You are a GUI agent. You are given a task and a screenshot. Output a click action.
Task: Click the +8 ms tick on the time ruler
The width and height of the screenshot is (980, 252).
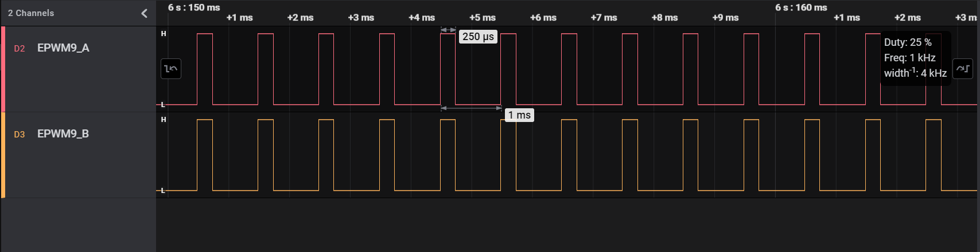pos(664,18)
